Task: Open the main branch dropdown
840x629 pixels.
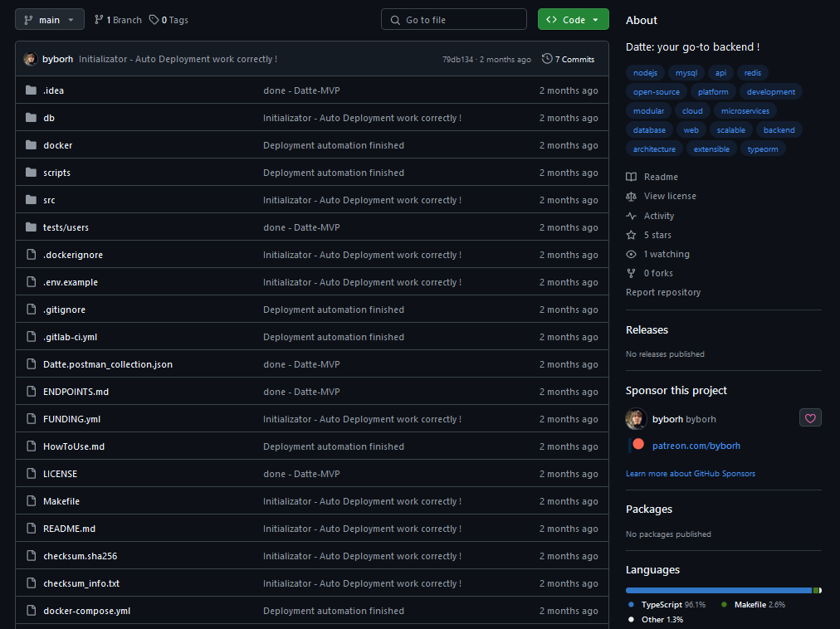Action: tap(50, 20)
